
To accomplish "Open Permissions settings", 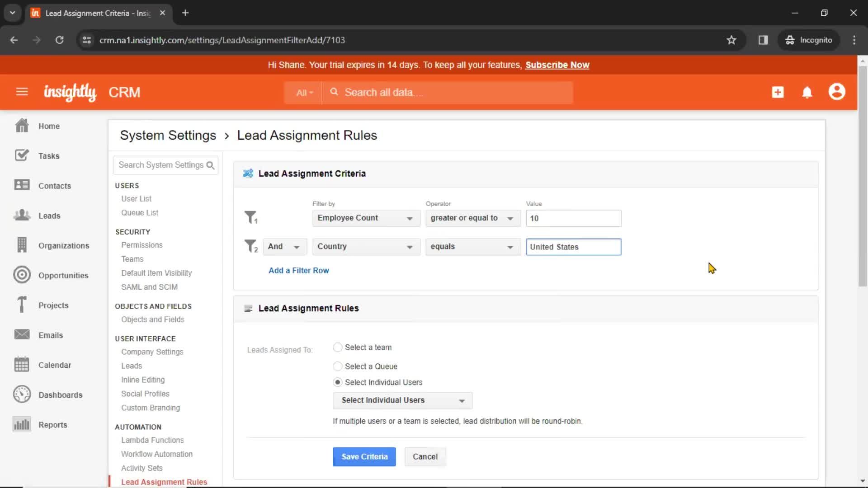I will tap(142, 245).
